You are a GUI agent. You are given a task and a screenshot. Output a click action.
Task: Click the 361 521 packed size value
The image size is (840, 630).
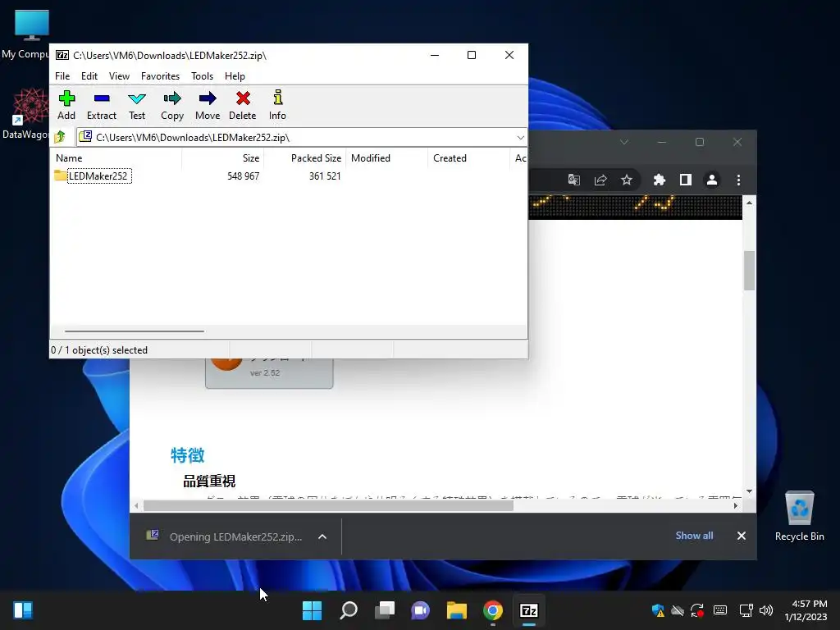click(325, 176)
